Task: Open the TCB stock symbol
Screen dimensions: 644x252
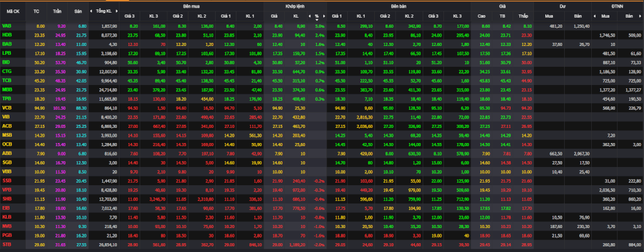Action: pos(6,80)
